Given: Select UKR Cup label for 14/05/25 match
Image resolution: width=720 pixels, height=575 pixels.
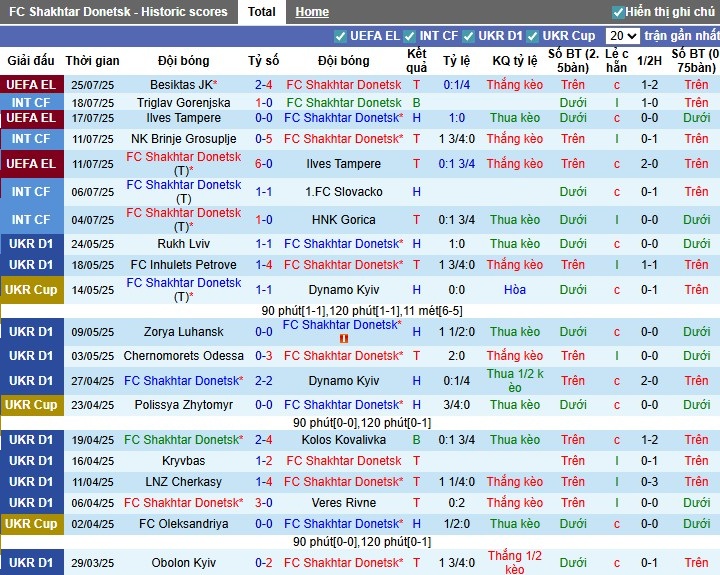Looking at the screenshot, I should point(31,290).
